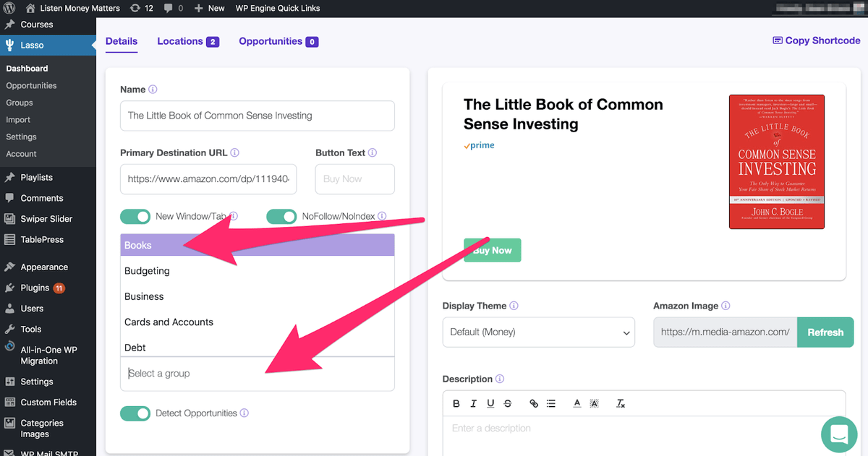This screenshot has height=456, width=868.
Task: Switch to the Details tab
Action: pyautogui.click(x=122, y=41)
